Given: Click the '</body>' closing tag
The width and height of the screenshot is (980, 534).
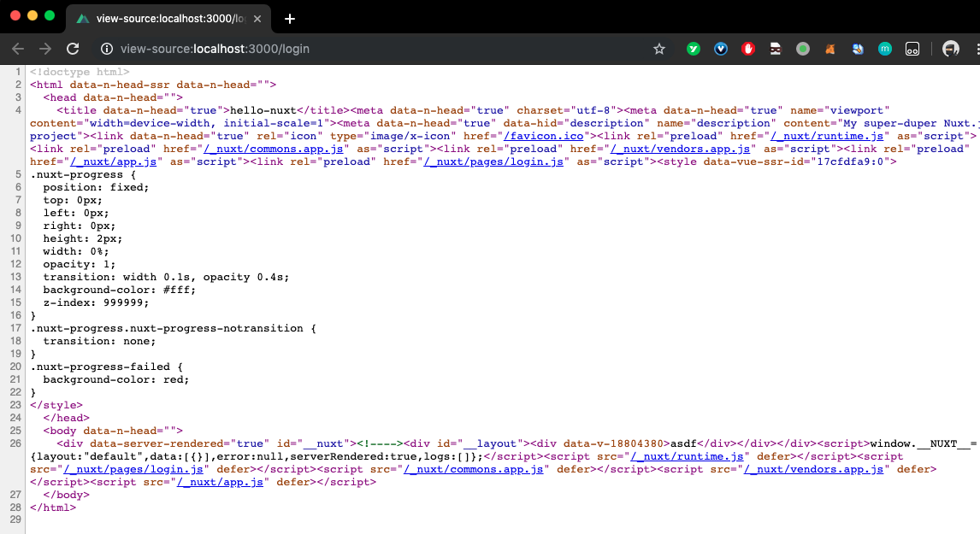Looking at the screenshot, I should (x=66, y=495).
